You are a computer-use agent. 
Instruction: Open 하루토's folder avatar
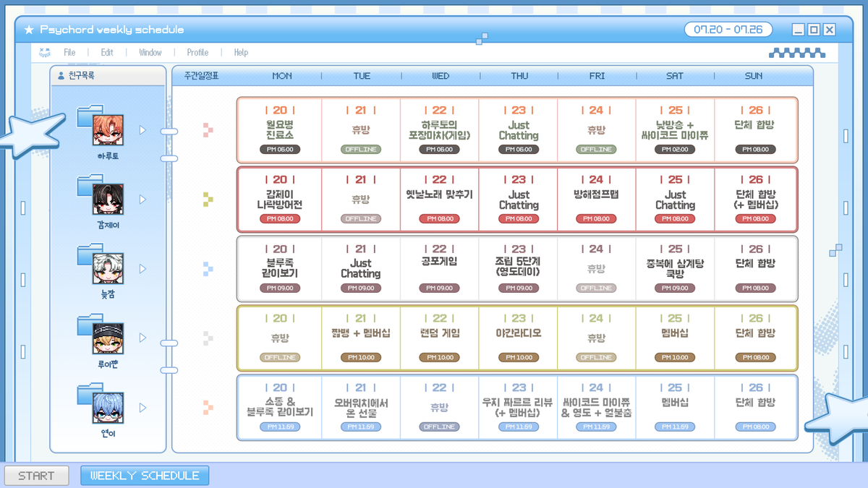(101, 126)
